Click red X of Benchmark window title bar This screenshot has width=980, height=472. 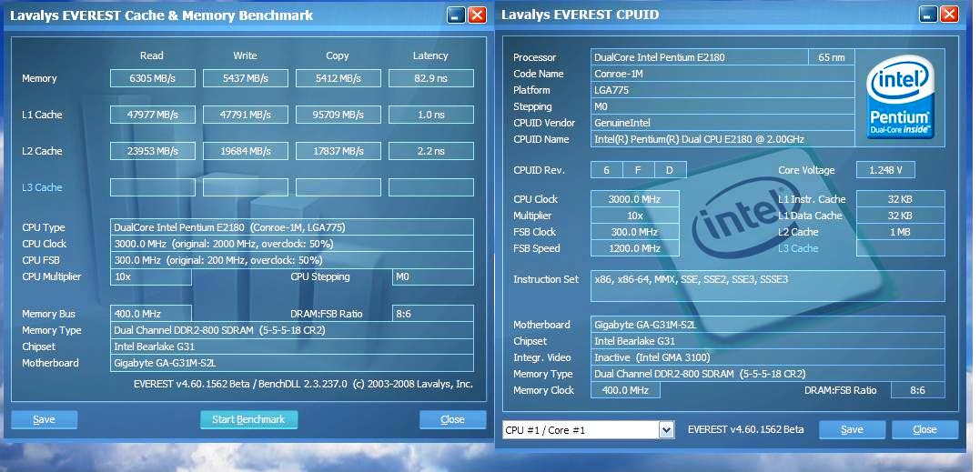point(477,15)
